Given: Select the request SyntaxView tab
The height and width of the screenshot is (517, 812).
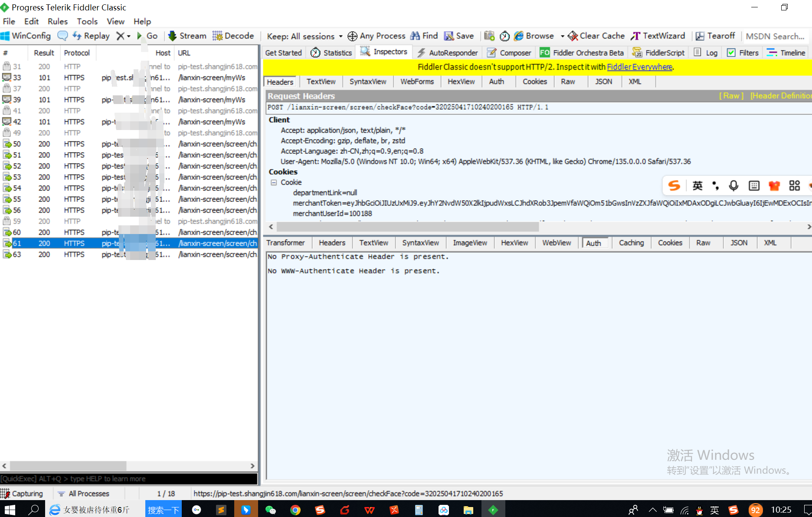Looking at the screenshot, I should coord(368,81).
